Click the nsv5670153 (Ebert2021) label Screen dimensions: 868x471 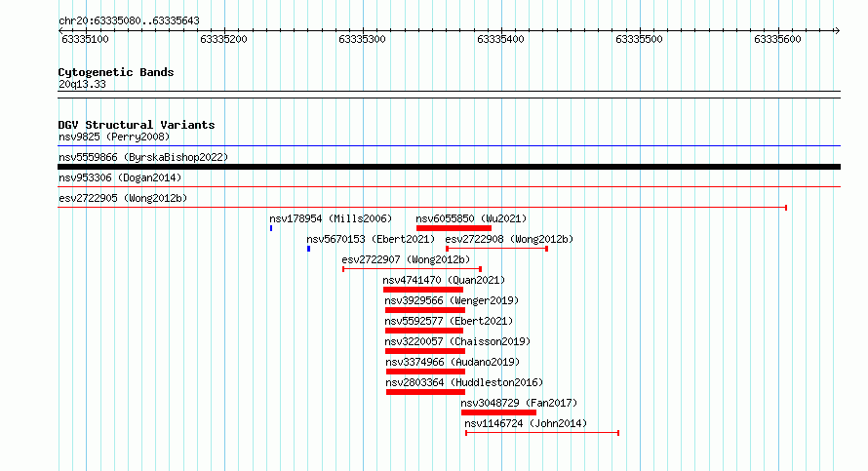pyautogui.click(x=371, y=239)
